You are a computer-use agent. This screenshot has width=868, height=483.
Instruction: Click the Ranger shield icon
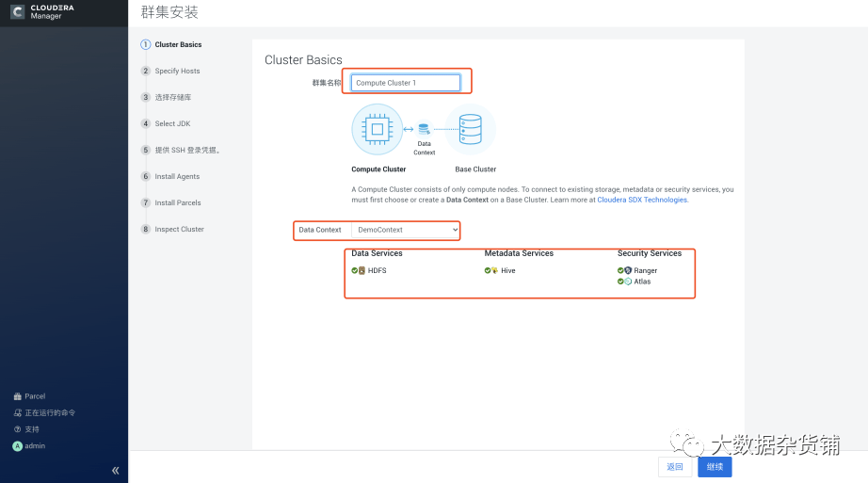(628, 270)
